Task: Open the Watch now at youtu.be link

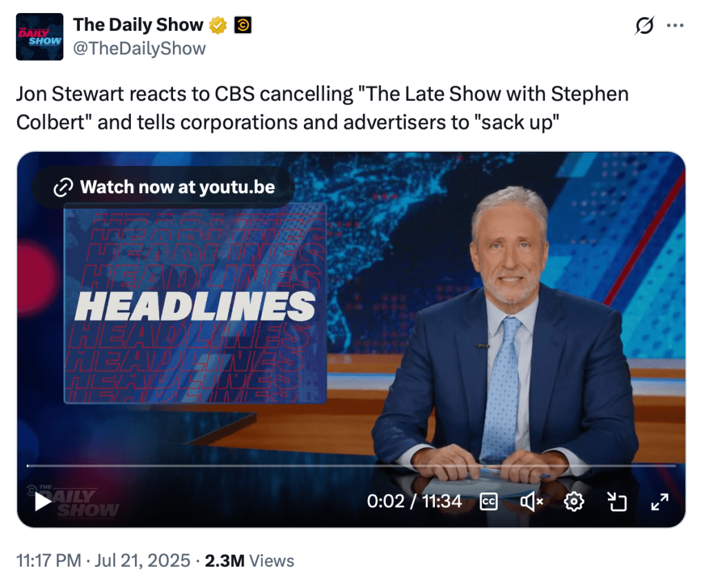Action: point(163,187)
